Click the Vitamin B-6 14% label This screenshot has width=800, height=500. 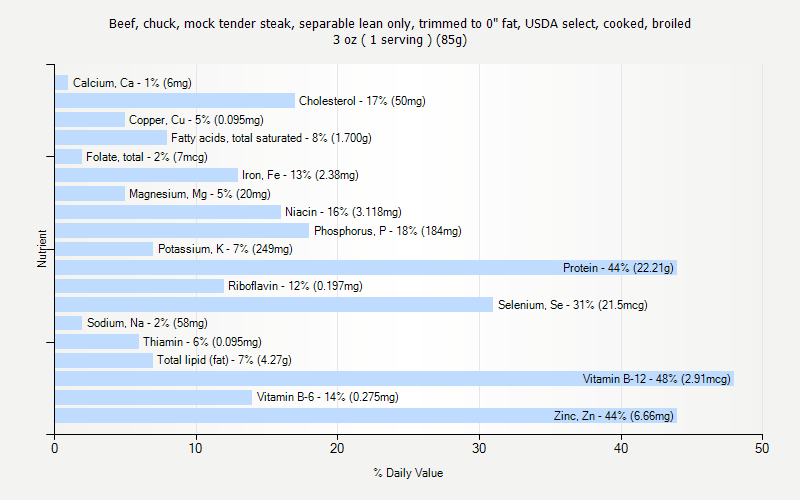(328, 397)
